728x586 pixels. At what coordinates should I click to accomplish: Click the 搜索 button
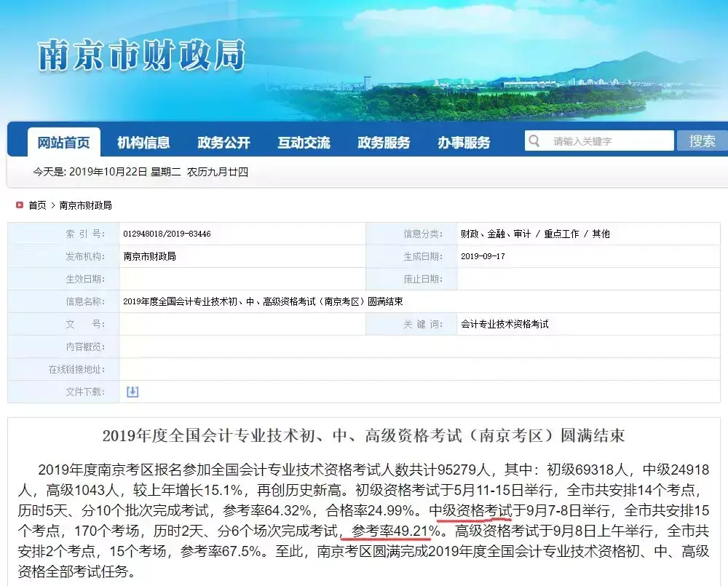(702, 140)
